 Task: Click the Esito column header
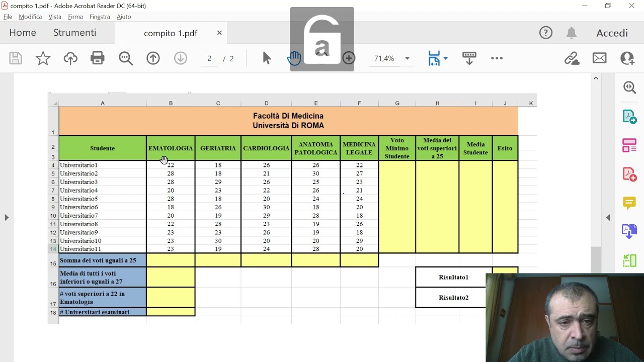point(505,148)
